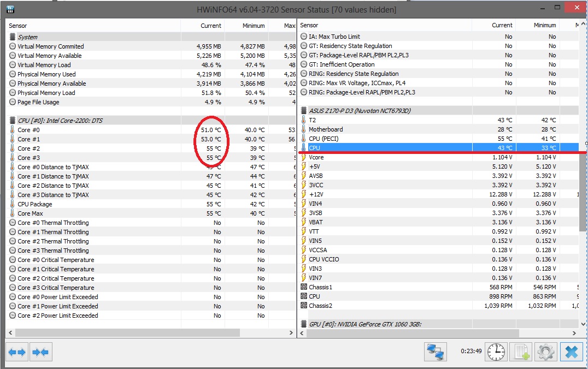Image resolution: width=588 pixels, height=369 pixels.
Task: Click right panel horizontal scrollbar right arrow
Action: click(x=574, y=332)
